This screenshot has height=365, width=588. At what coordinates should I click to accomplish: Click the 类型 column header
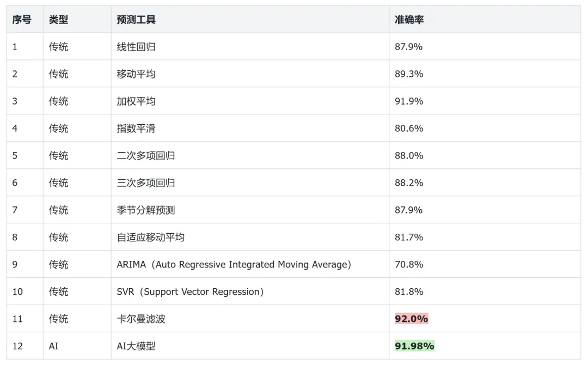59,20
